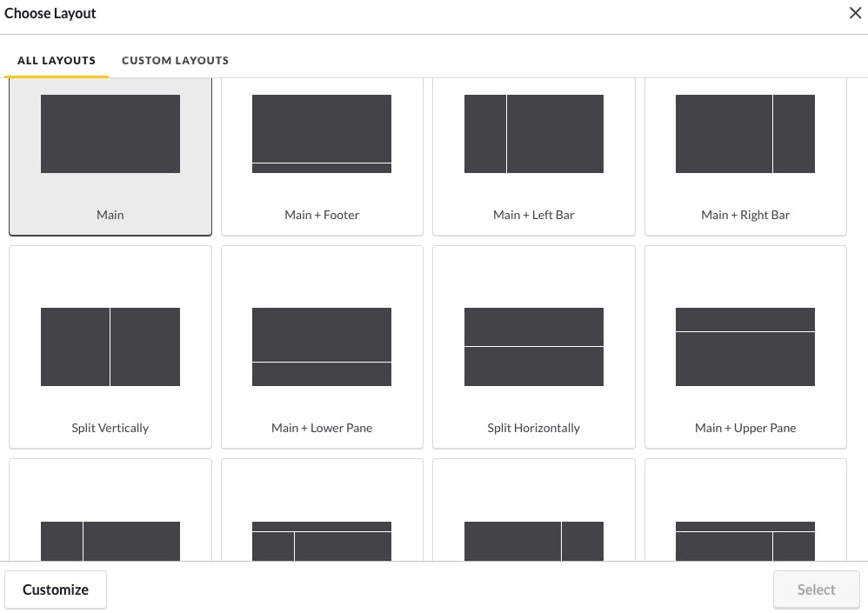Screen dimensions: 868x613
Task: Choose the Main + Footer layout
Action: point(322,157)
